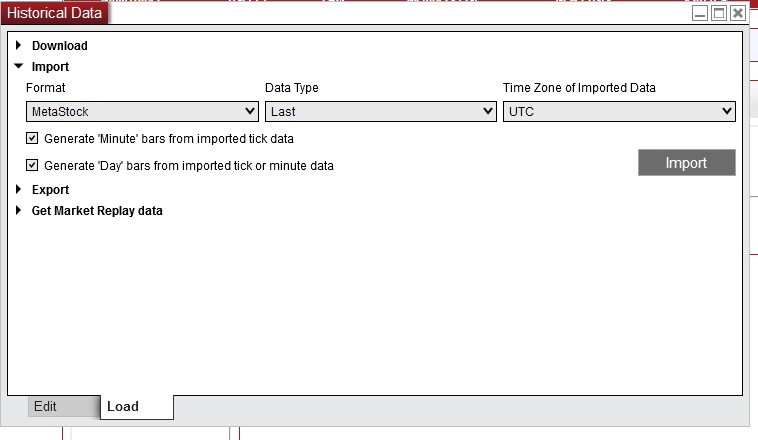The height and width of the screenshot is (440, 758).
Task: Close the Historical Data window
Action: tap(737, 13)
